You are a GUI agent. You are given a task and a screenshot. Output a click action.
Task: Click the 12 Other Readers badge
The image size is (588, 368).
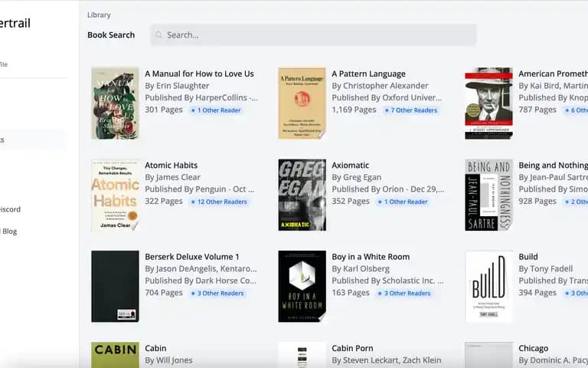coord(219,202)
